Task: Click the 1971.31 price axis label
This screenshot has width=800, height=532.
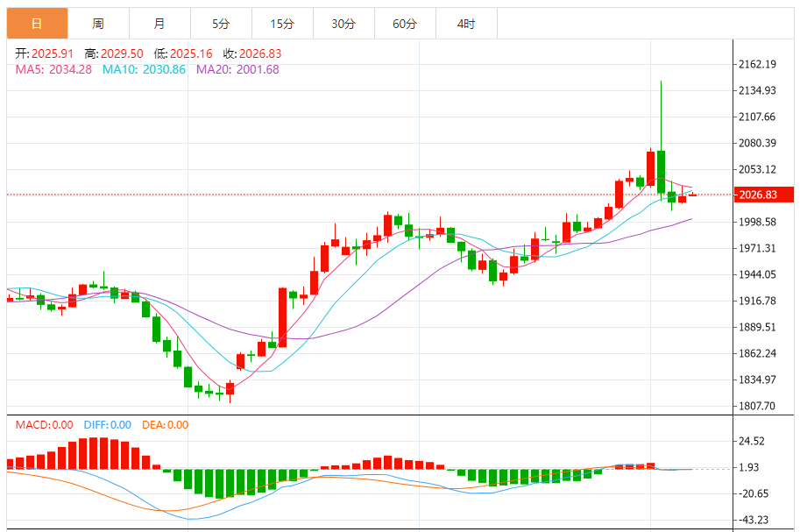Action: 757,248
